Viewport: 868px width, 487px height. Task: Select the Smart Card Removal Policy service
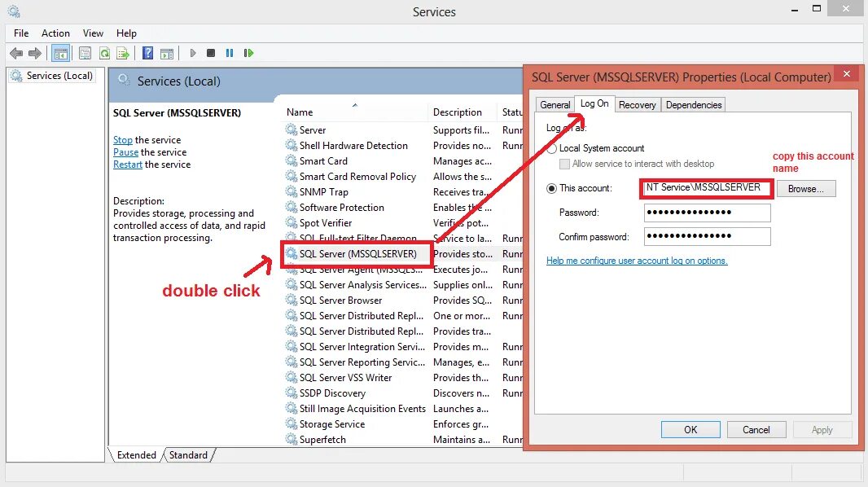click(357, 176)
